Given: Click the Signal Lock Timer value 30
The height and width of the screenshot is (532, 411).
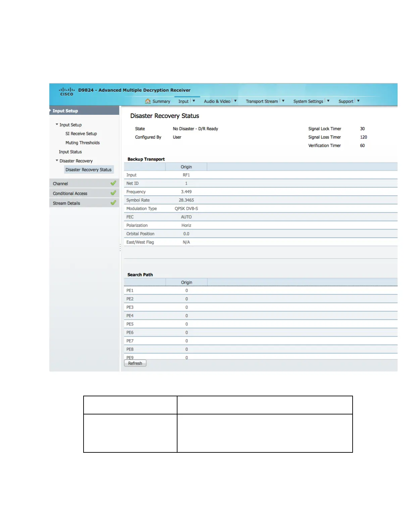Looking at the screenshot, I should pyautogui.click(x=362, y=129).
